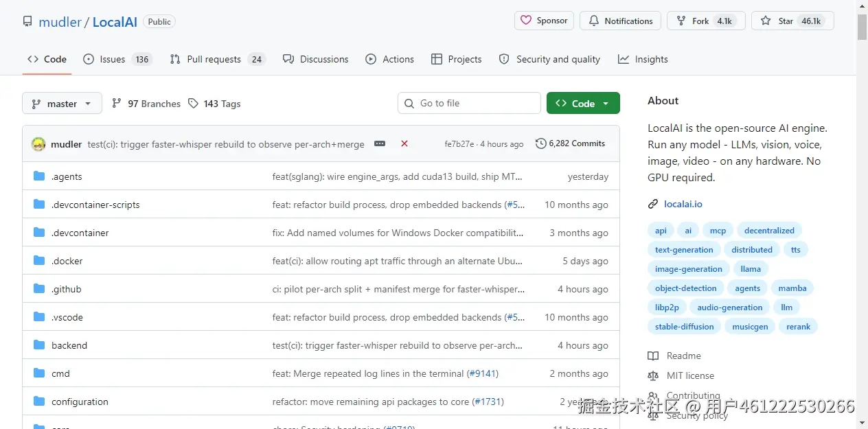The image size is (868, 429).
Task: Click the folder icon for .docker
Action: (39, 261)
